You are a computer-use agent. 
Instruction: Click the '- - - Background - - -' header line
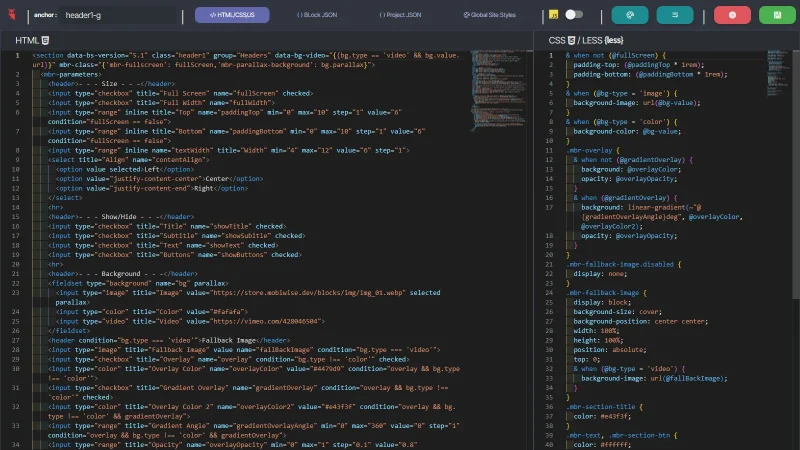123,273
